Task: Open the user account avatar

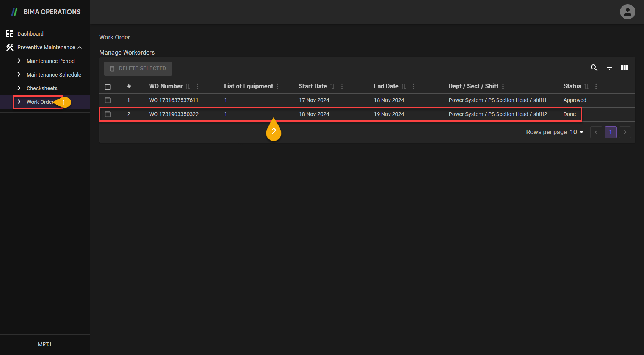Action: (627, 12)
